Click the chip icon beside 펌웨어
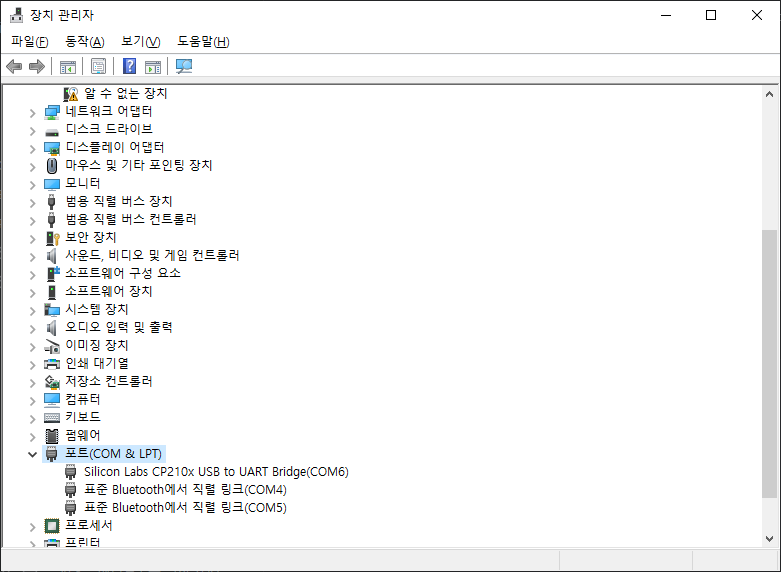The image size is (781, 572). click(52, 436)
